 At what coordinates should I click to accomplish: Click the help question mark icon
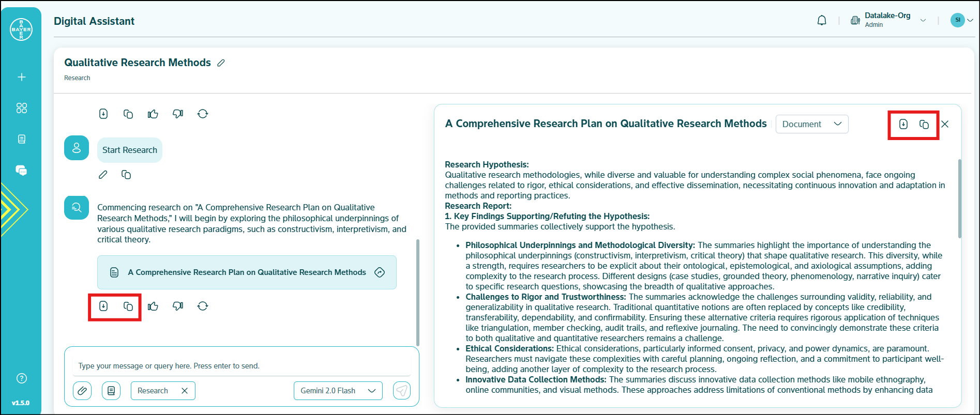coord(21,378)
